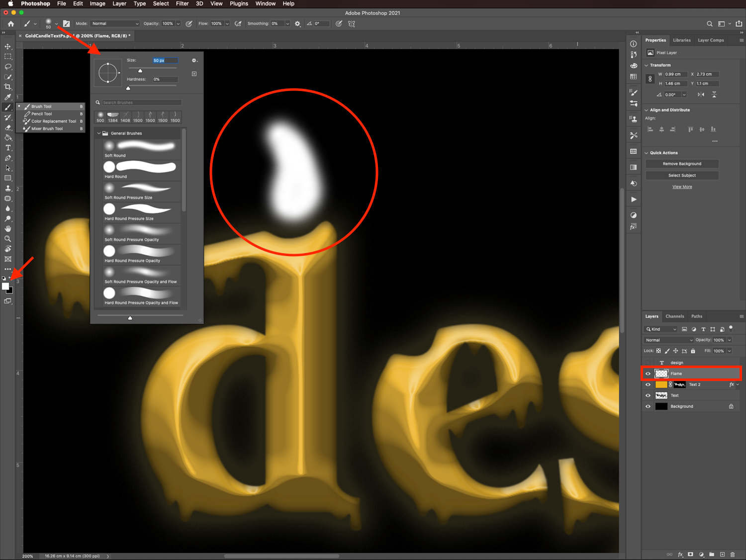The width and height of the screenshot is (746, 560).
Task: Click the foreground color swatch
Action: point(5,286)
